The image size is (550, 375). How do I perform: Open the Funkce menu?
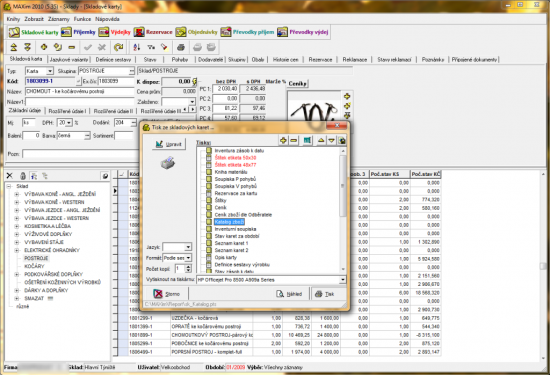click(82, 19)
